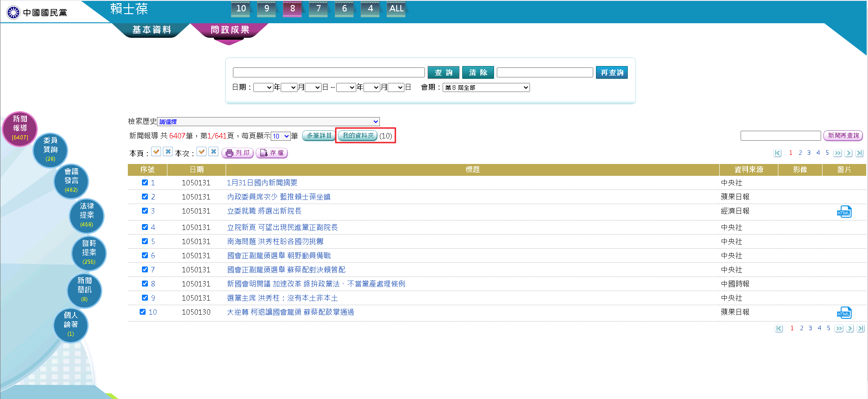Click the top pagination last-page arrow icon
The width and height of the screenshot is (868, 399).
tap(859, 153)
